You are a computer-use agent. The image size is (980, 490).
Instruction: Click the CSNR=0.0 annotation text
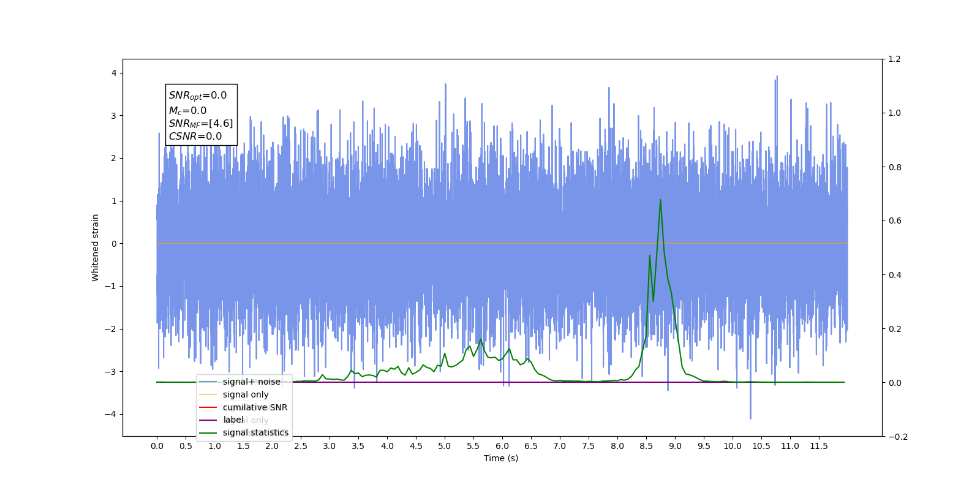pos(195,137)
